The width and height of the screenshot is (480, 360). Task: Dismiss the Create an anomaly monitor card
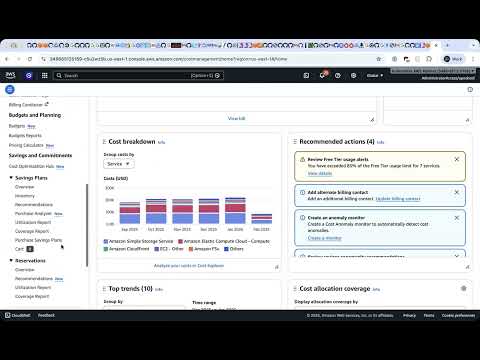pos(457,218)
